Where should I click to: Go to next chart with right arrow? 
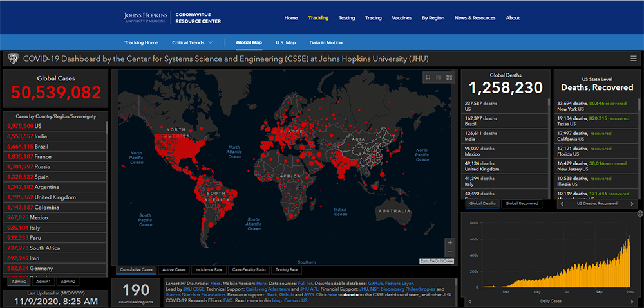[x=631, y=302]
